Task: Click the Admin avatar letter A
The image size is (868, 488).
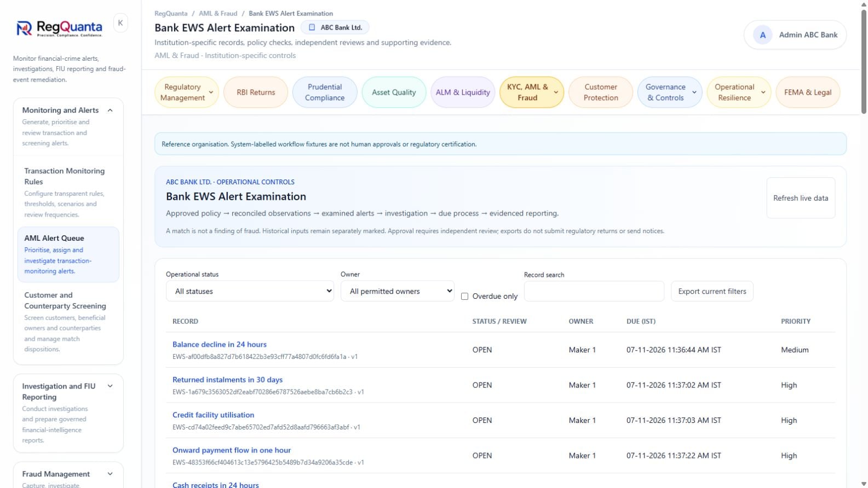Action: click(x=762, y=35)
